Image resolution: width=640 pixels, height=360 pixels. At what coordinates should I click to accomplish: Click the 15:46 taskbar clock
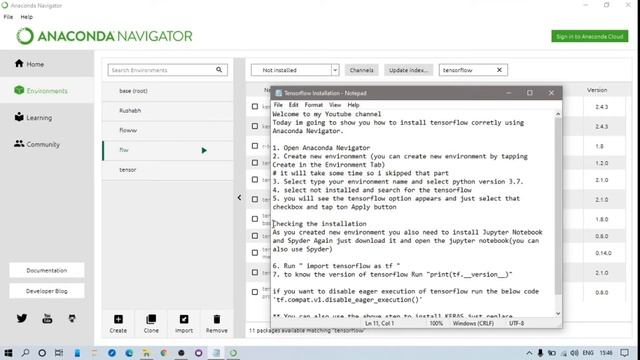pyautogui.click(x=606, y=353)
